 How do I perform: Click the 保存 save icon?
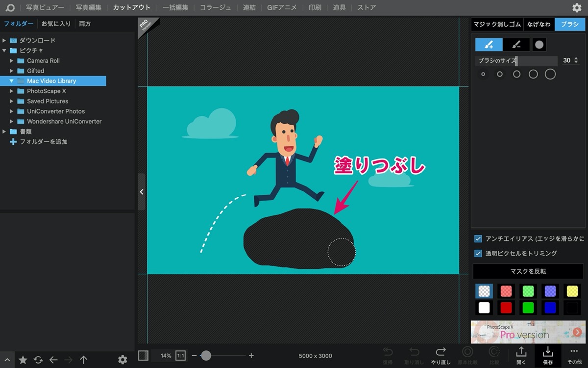pyautogui.click(x=548, y=355)
